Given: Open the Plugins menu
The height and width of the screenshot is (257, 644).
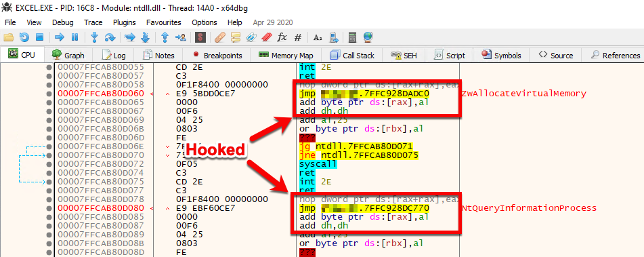Looking at the screenshot, I should coord(125,22).
